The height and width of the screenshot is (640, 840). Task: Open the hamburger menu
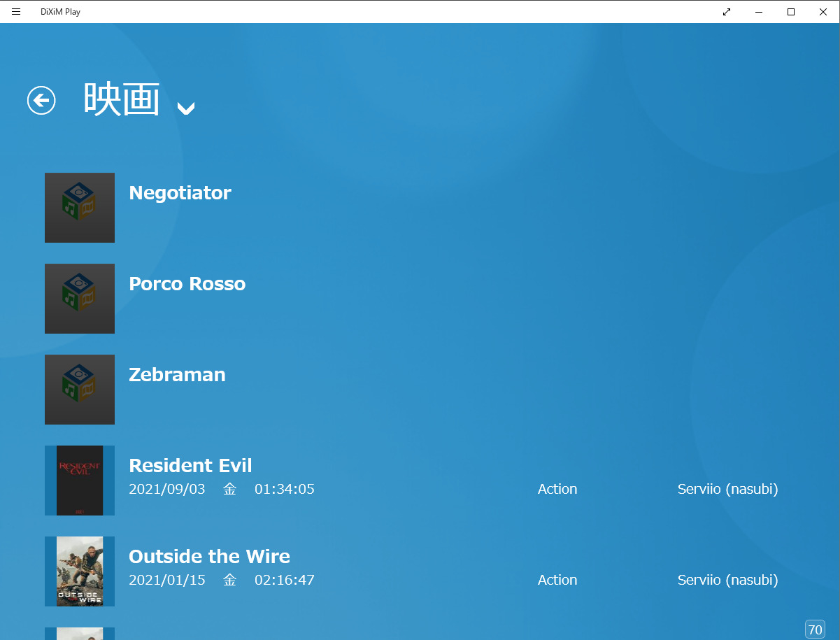[x=16, y=12]
